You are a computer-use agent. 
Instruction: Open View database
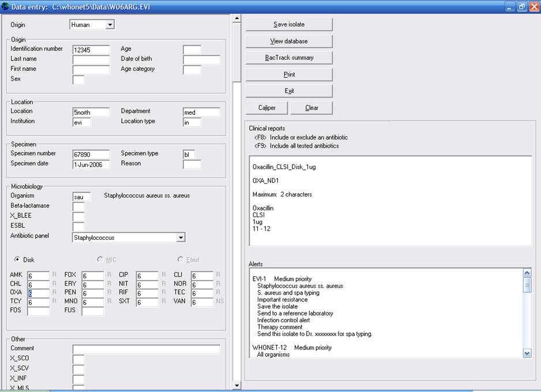click(x=289, y=41)
